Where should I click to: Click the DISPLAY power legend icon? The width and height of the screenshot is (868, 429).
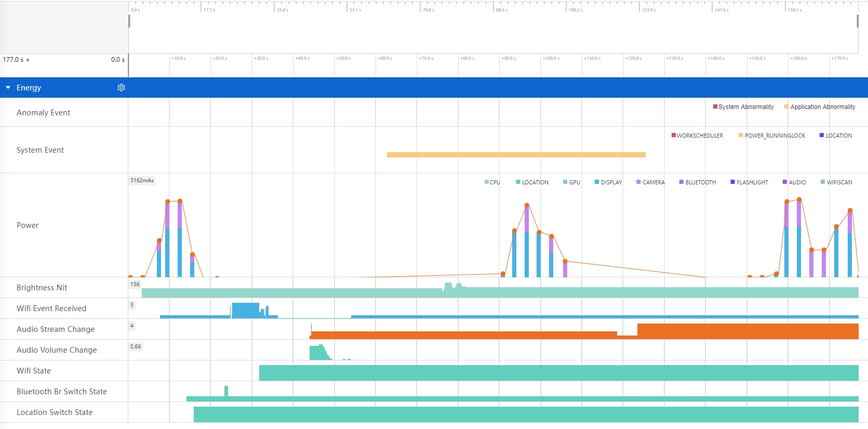pos(597,182)
